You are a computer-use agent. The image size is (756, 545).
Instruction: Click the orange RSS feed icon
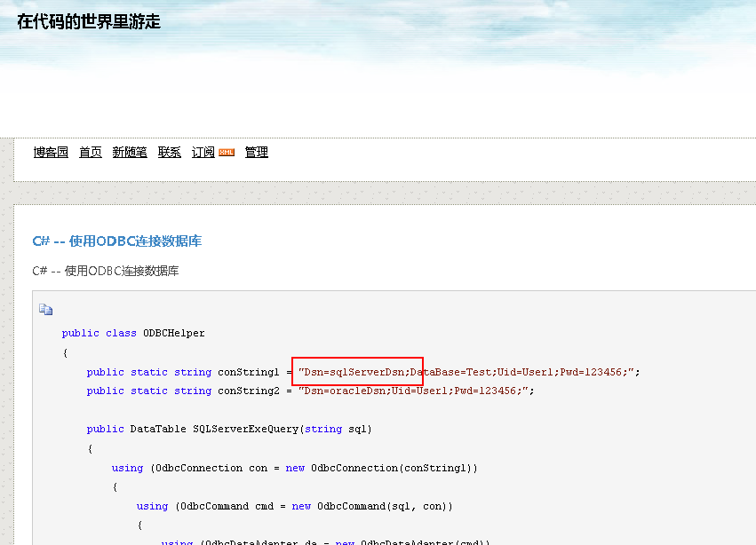coord(227,153)
